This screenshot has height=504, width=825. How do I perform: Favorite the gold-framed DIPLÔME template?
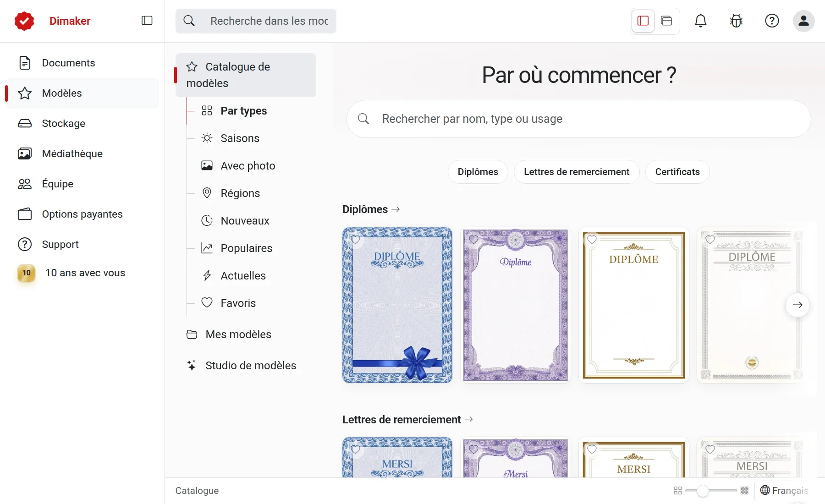tap(592, 240)
